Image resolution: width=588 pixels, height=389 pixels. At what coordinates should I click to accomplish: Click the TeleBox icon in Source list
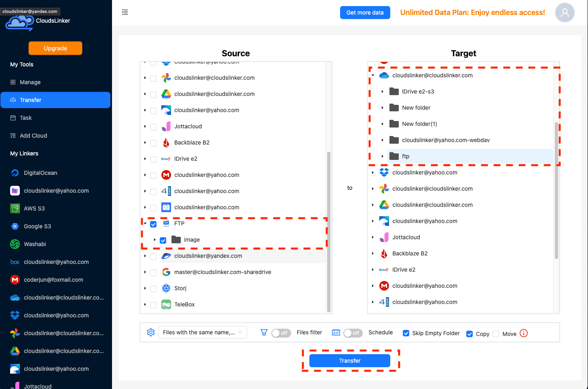click(166, 304)
